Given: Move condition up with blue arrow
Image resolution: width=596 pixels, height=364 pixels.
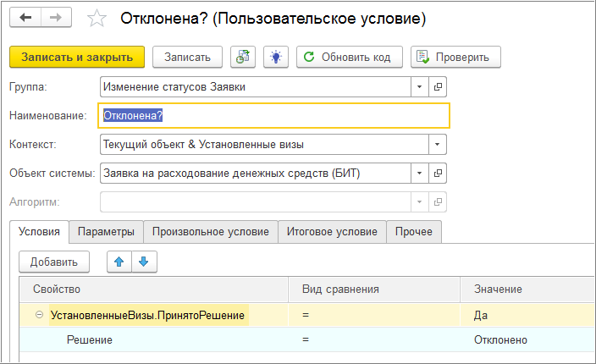Looking at the screenshot, I should [x=119, y=262].
